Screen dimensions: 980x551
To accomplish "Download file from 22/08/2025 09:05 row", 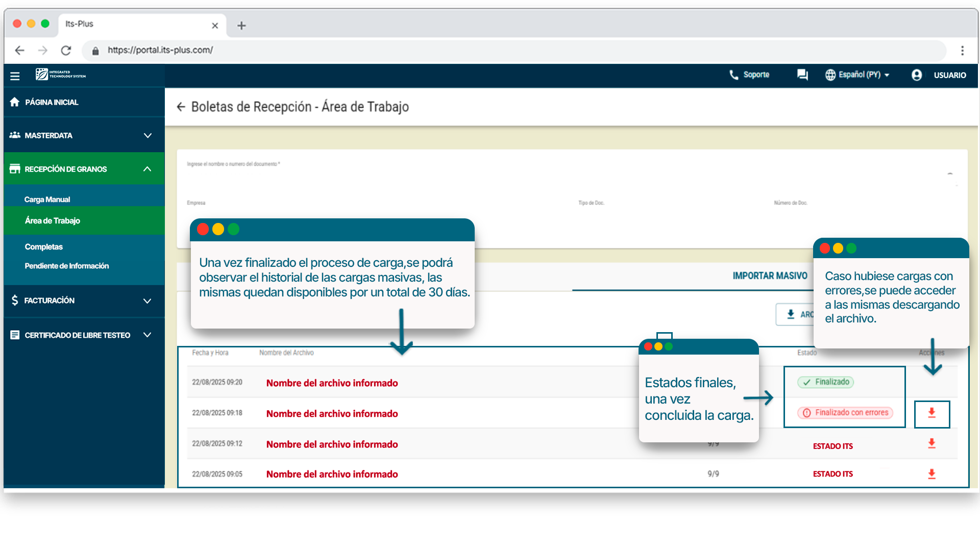I will tap(932, 474).
